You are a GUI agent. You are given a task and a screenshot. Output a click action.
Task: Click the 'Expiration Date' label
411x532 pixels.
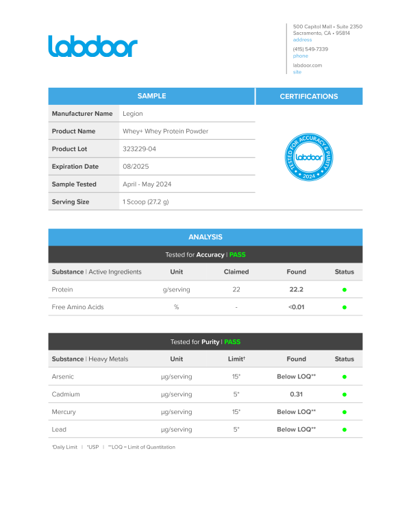point(75,167)
